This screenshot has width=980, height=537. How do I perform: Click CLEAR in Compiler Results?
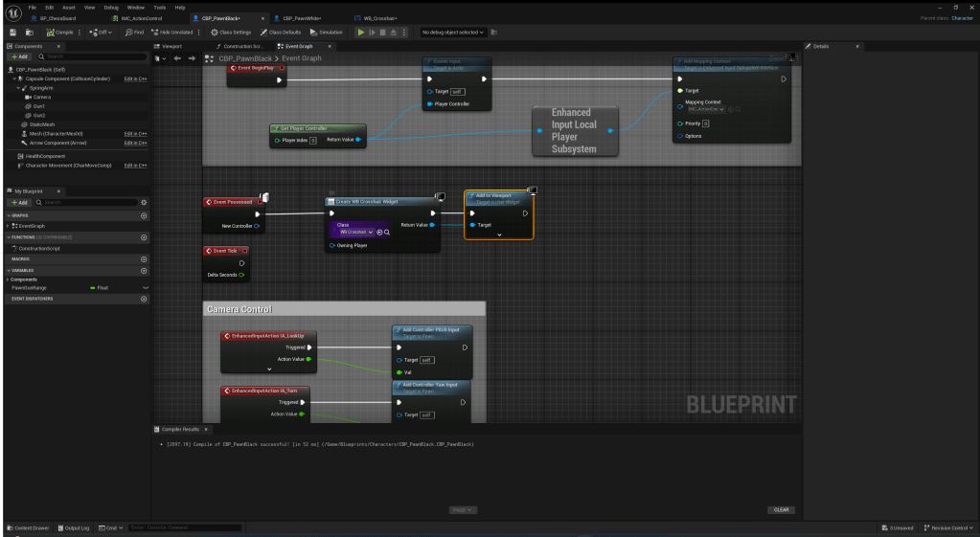coord(782,509)
